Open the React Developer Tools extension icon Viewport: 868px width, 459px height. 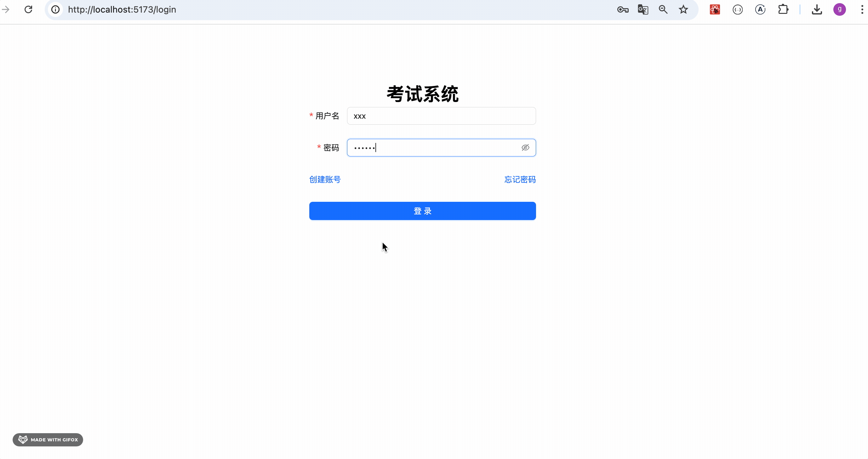pyautogui.click(x=715, y=9)
